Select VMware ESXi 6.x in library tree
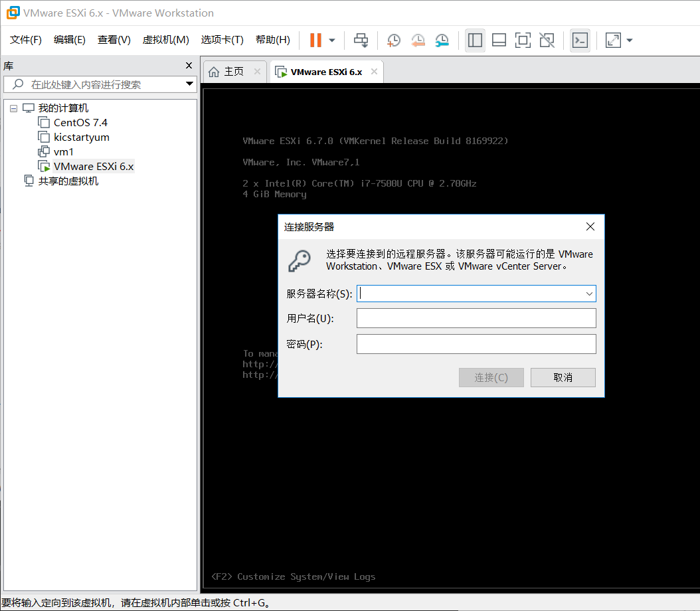The image size is (700, 611). 93,167
